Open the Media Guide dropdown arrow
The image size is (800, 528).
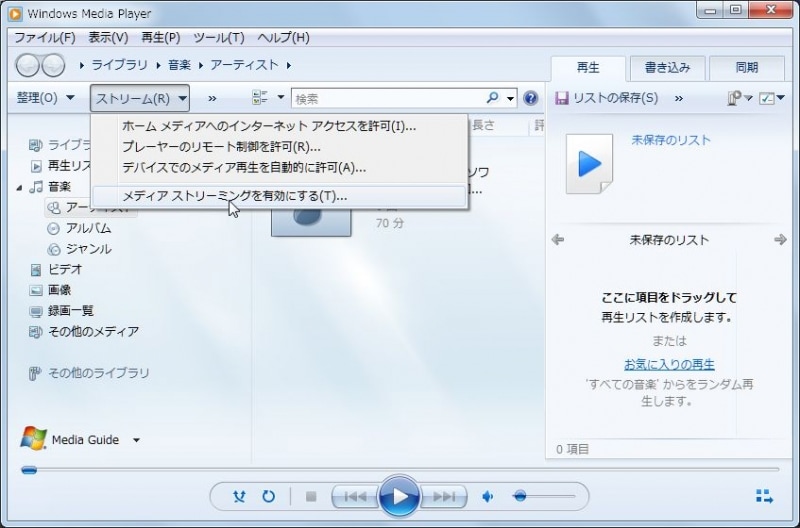136,440
